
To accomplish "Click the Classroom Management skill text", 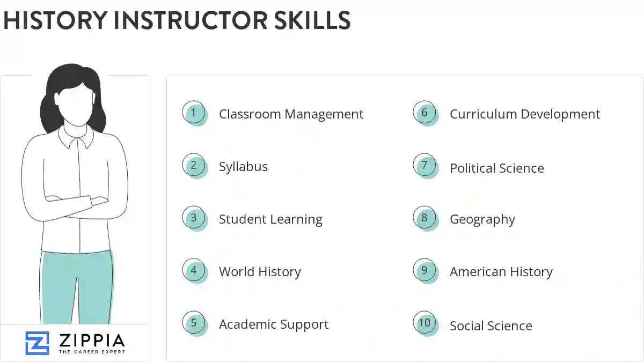I will [x=291, y=114].
